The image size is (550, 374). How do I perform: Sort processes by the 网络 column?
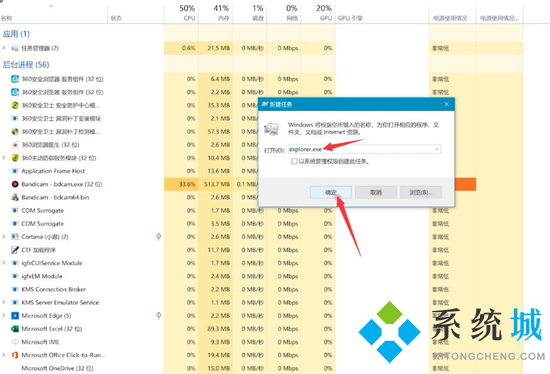click(284, 13)
